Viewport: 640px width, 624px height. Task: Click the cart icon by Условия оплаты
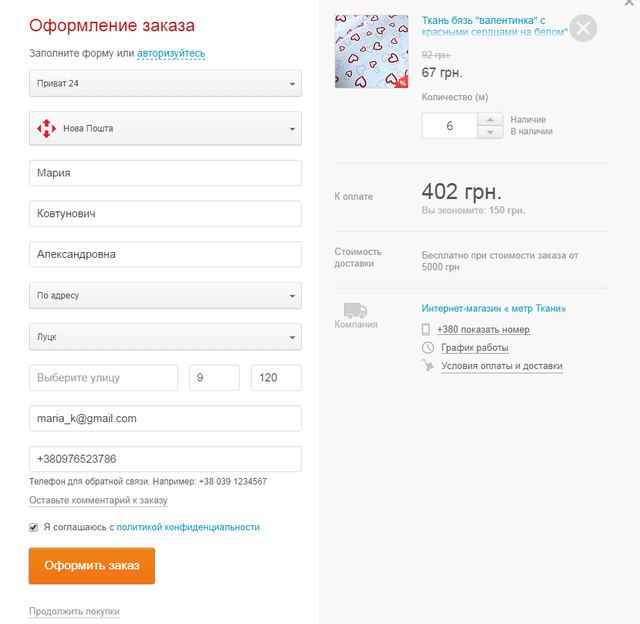[x=427, y=365]
